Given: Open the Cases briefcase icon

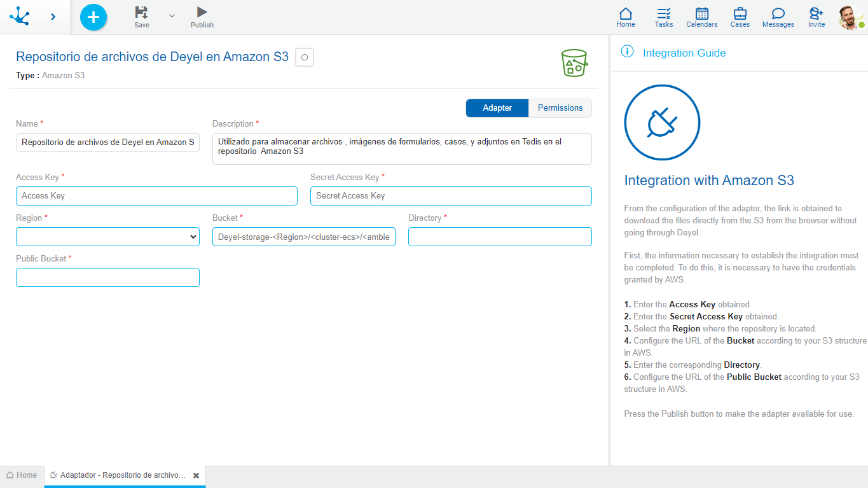Looking at the screenshot, I should click(740, 14).
